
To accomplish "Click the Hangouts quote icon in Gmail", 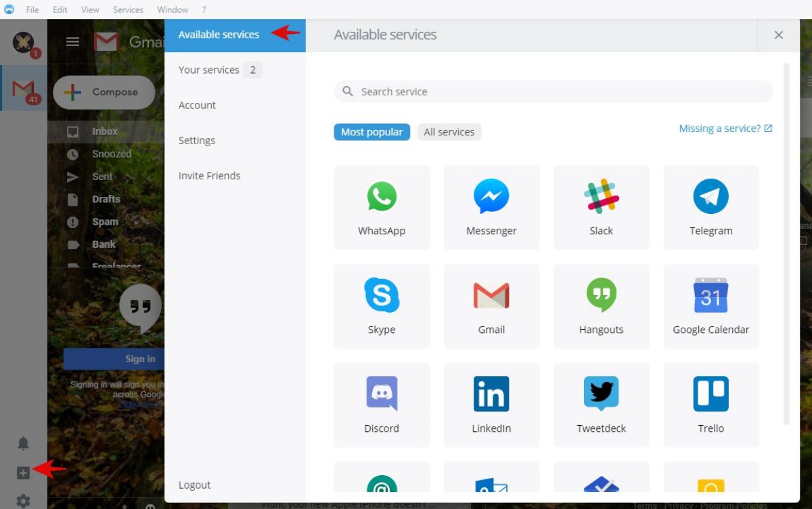I will (x=140, y=307).
